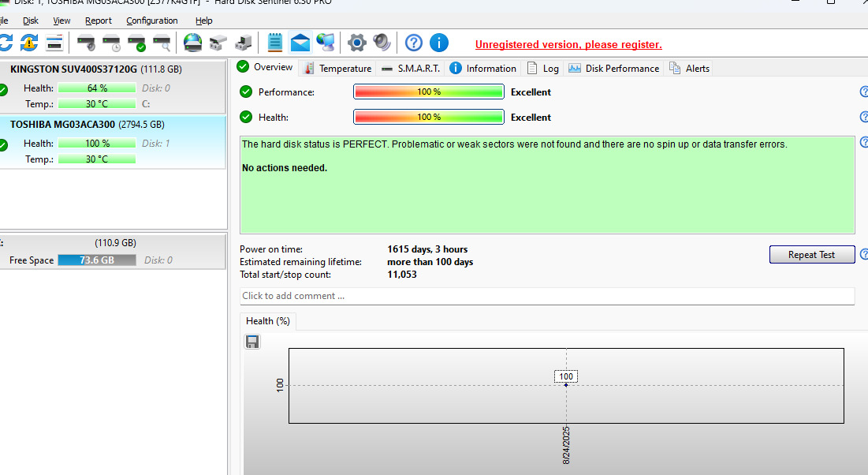The image size is (868, 475).
Task: Click the speaker sound icon in toolbar
Action: tap(382, 43)
